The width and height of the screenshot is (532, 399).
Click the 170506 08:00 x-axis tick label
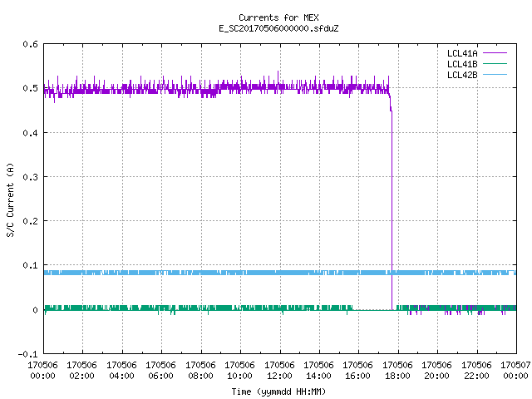pyautogui.click(x=200, y=371)
